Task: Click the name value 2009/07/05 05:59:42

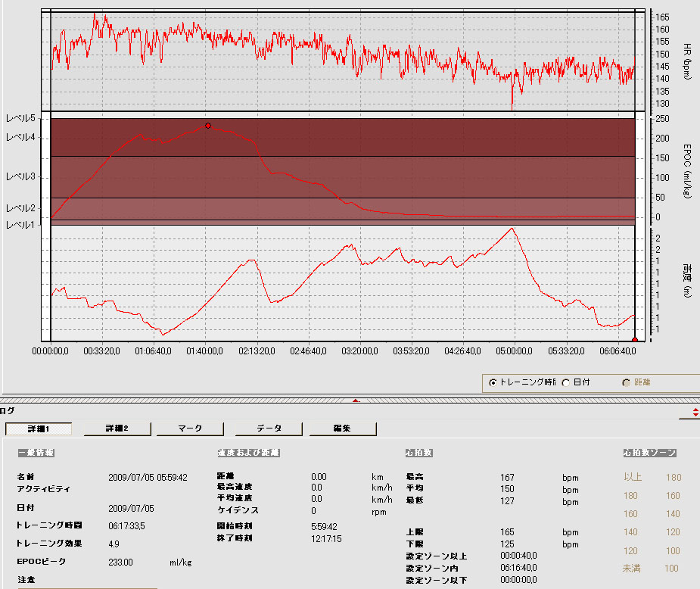Action: pyautogui.click(x=148, y=478)
